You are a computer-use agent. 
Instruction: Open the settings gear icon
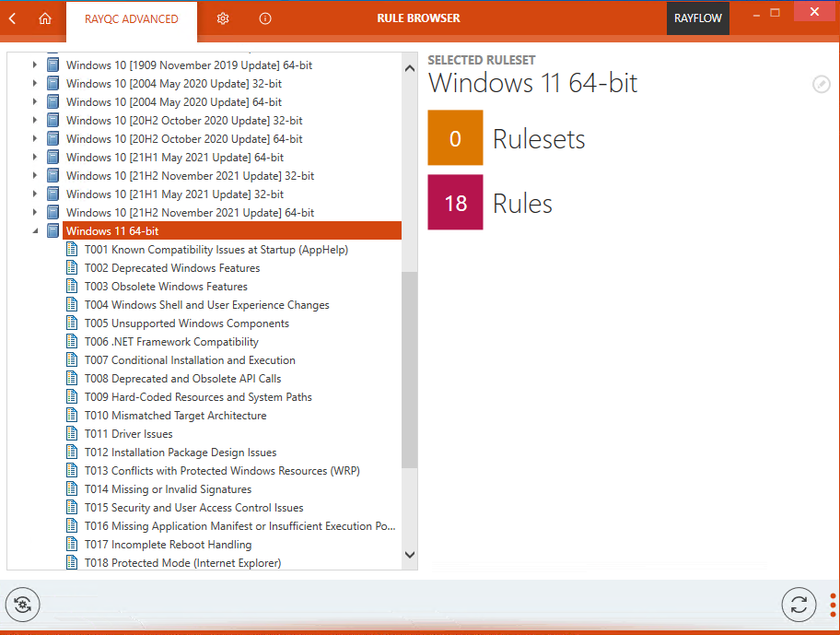[223, 18]
